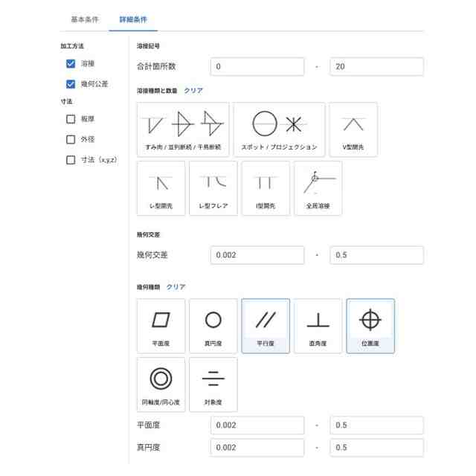Switch to the 基本条件 tab

coord(84,19)
